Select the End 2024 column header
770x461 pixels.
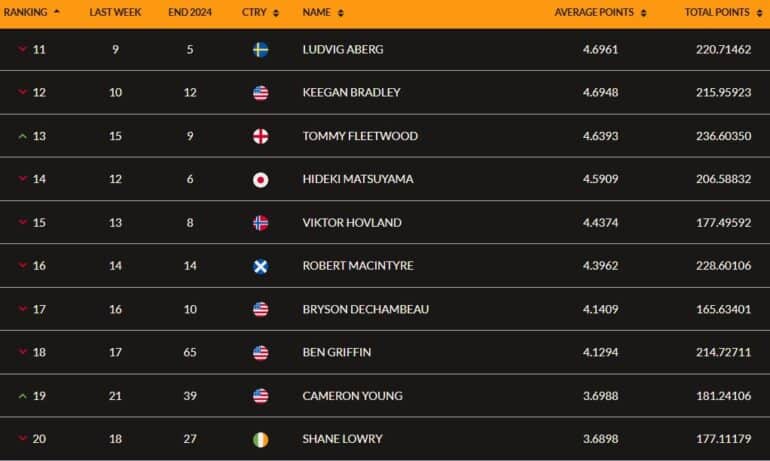point(190,12)
